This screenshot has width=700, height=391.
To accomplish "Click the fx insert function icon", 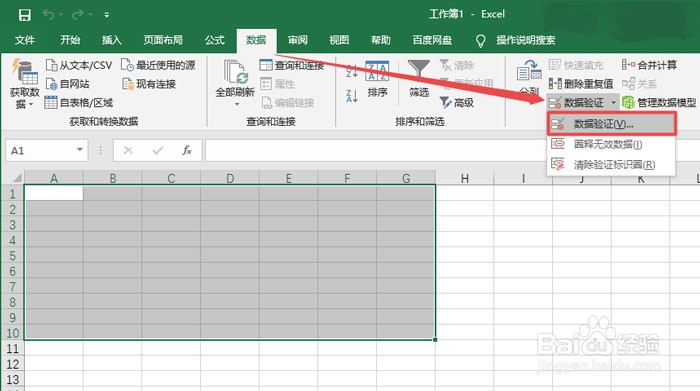I will (x=187, y=150).
